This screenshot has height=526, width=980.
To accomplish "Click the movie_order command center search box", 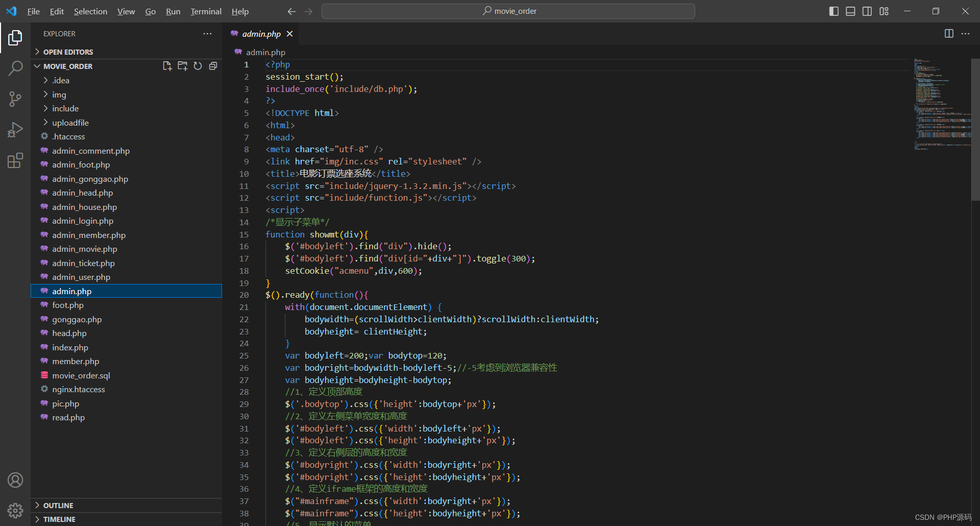I will click(x=508, y=11).
